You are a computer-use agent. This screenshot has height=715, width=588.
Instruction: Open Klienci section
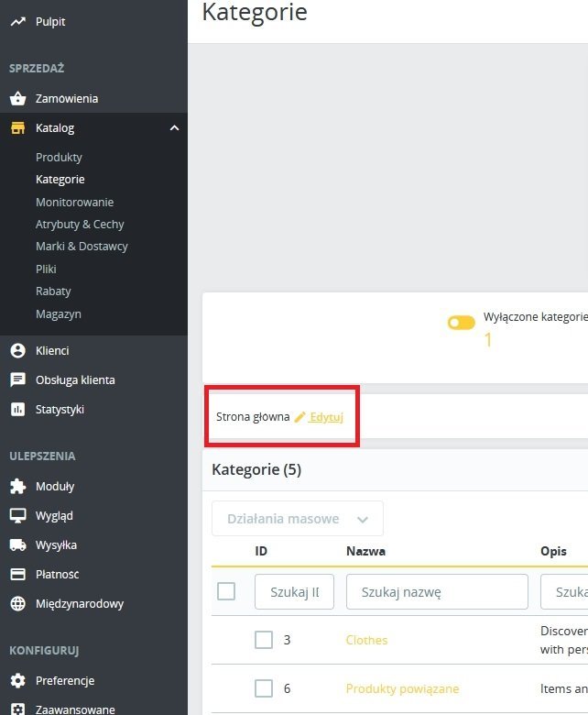pyautogui.click(x=52, y=351)
